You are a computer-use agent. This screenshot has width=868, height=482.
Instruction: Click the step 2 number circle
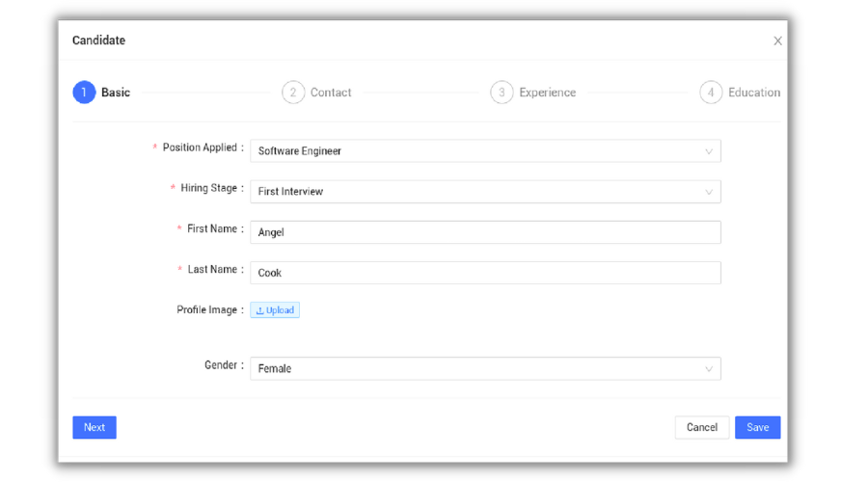293,93
